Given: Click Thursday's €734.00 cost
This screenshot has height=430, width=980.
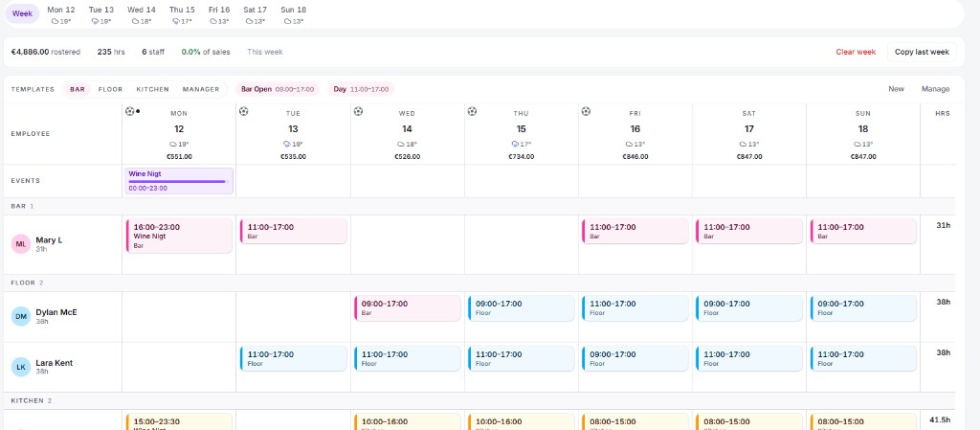Looking at the screenshot, I should point(522,157).
